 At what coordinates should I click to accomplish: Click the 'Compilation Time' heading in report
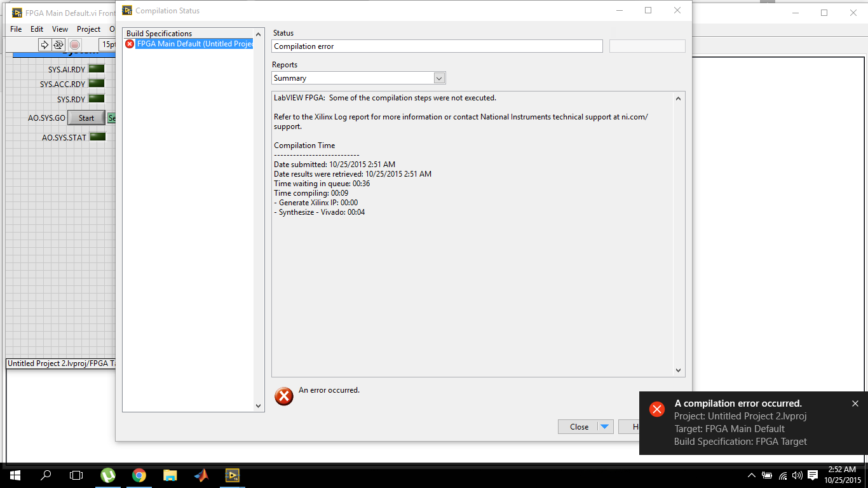point(304,146)
